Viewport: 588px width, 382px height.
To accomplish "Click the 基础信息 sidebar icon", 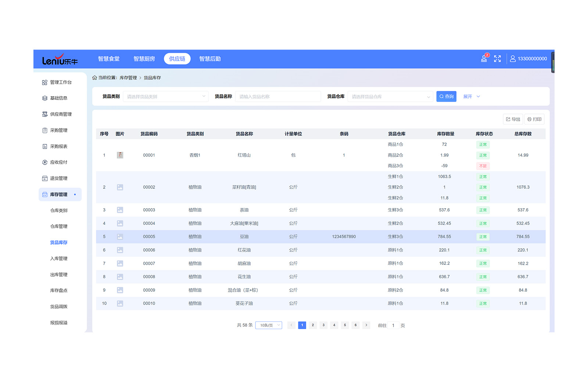I will click(45, 98).
